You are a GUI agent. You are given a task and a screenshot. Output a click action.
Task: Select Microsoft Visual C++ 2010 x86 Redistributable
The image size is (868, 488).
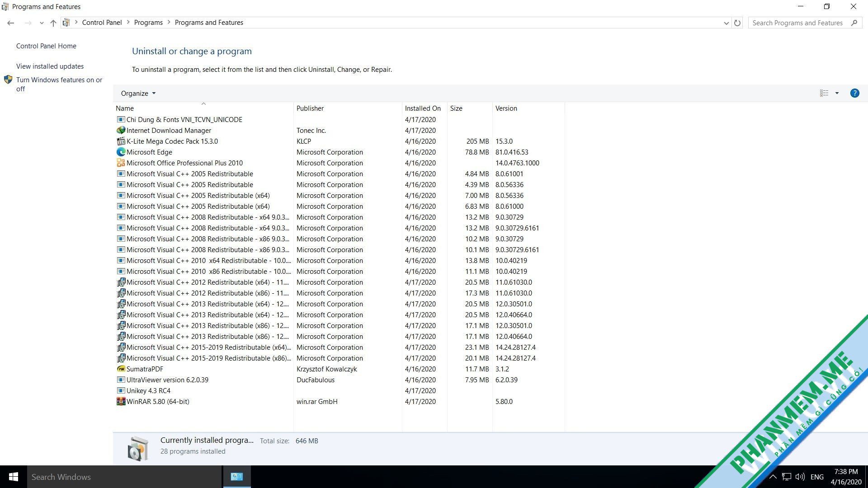pos(339,271)
